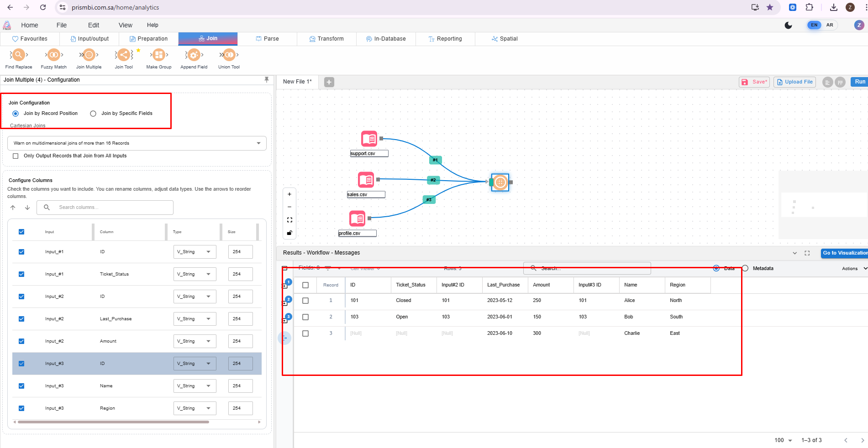Select the Find Replace tool icon

[18, 55]
